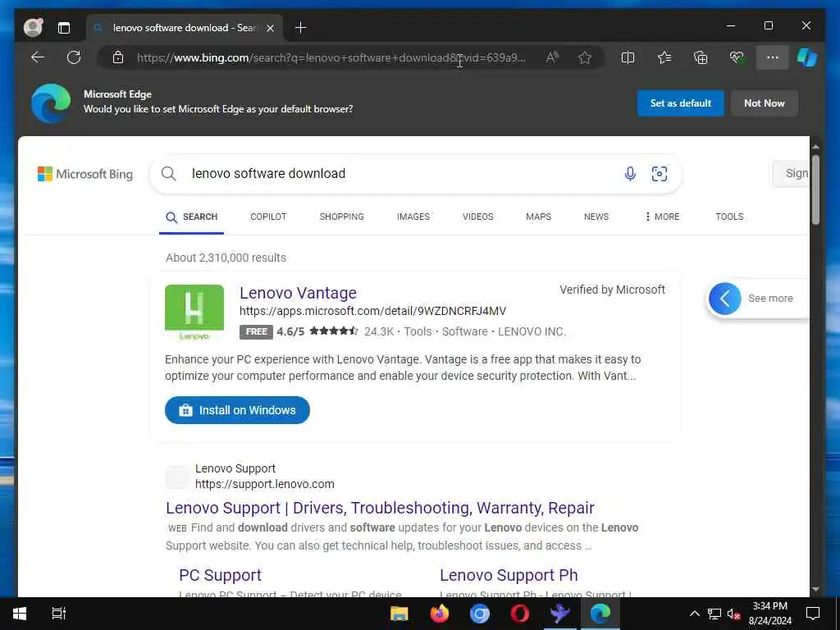Close the lenovo software download tab
840x630 pixels.
tap(271, 28)
